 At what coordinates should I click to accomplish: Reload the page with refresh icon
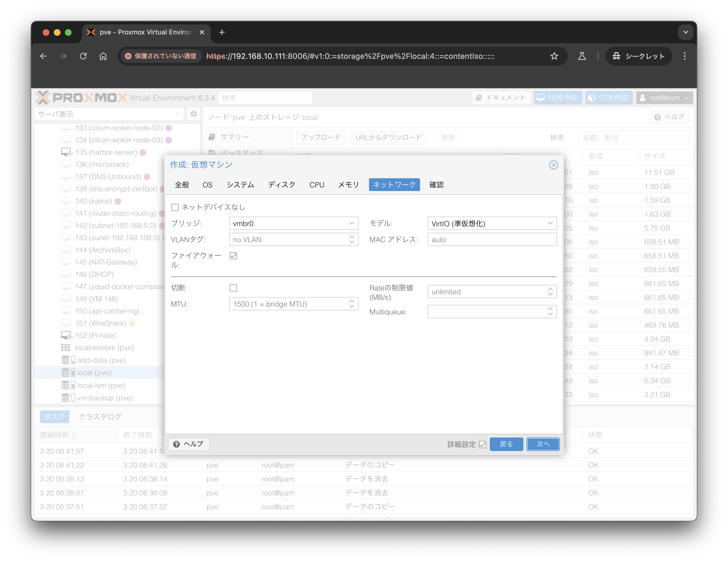(x=83, y=56)
